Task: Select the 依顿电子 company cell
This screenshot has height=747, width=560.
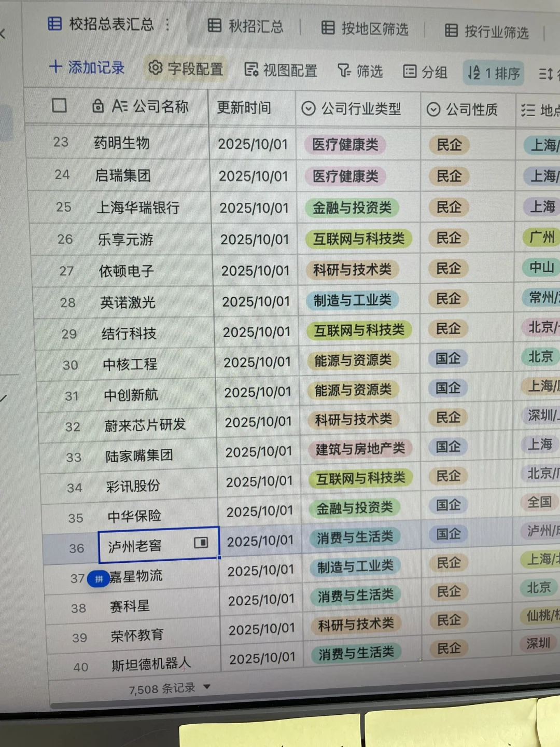Action: point(127,271)
